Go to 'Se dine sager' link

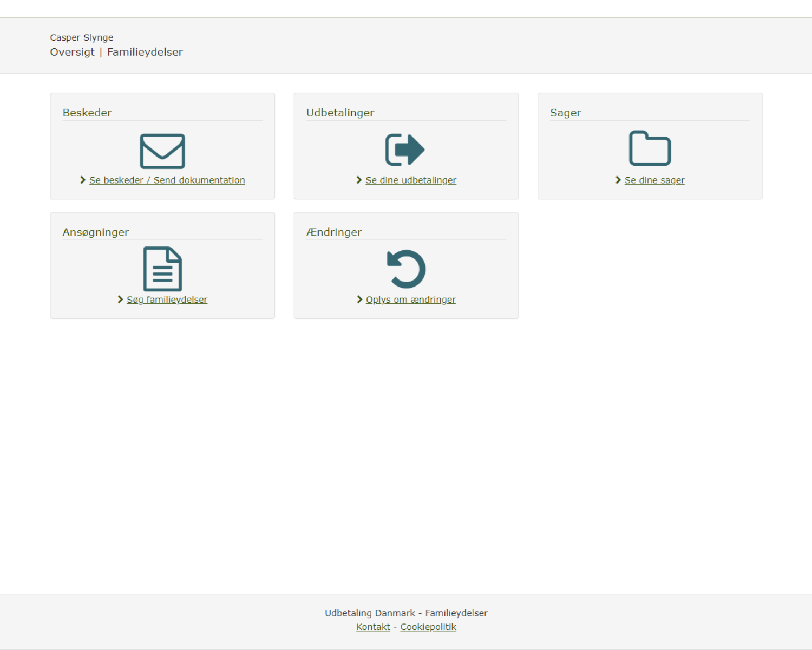tap(654, 180)
